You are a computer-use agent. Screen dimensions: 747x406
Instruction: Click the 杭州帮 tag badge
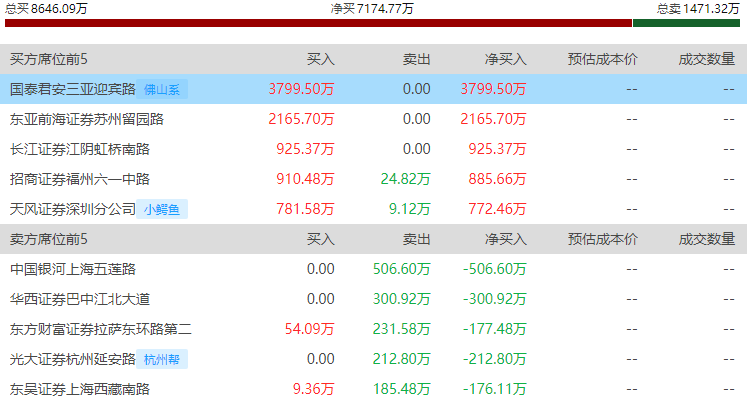click(162, 359)
